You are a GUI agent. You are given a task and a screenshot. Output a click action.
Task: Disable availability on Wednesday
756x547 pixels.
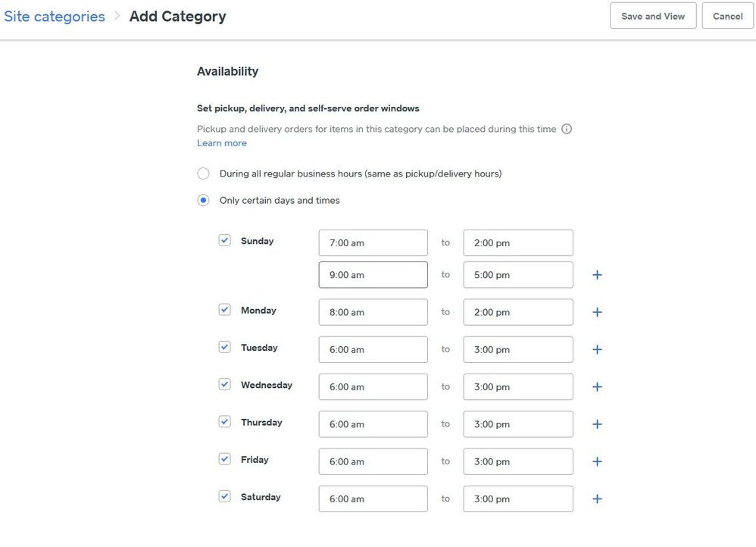(x=225, y=384)
